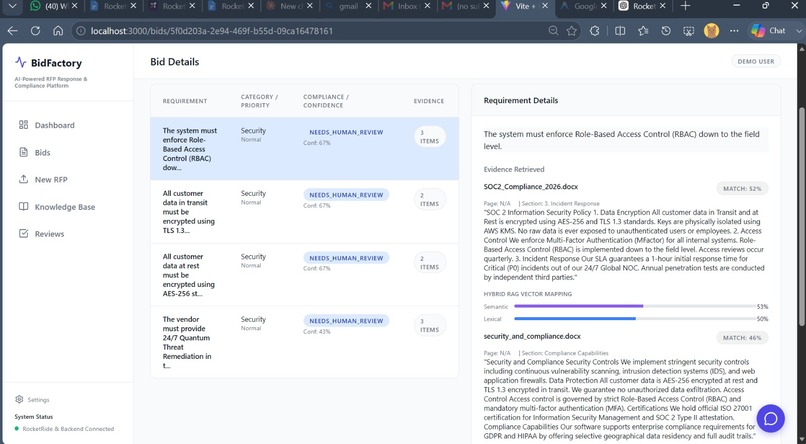Open the favorites list

[643, 31]
